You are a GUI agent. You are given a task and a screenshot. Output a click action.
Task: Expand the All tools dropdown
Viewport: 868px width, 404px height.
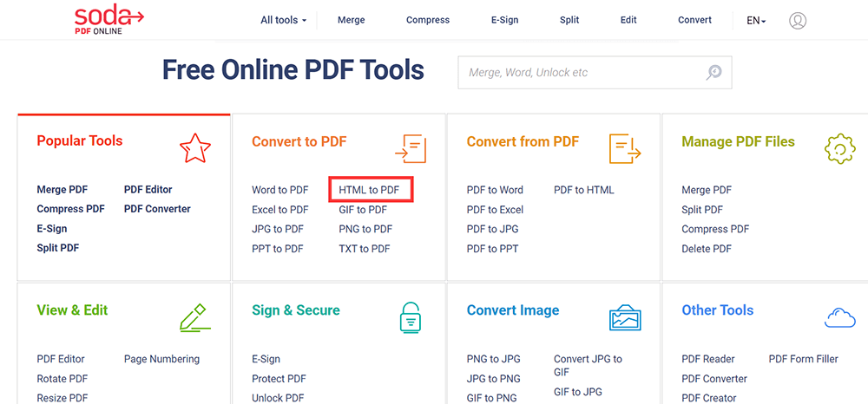point(284,20)
